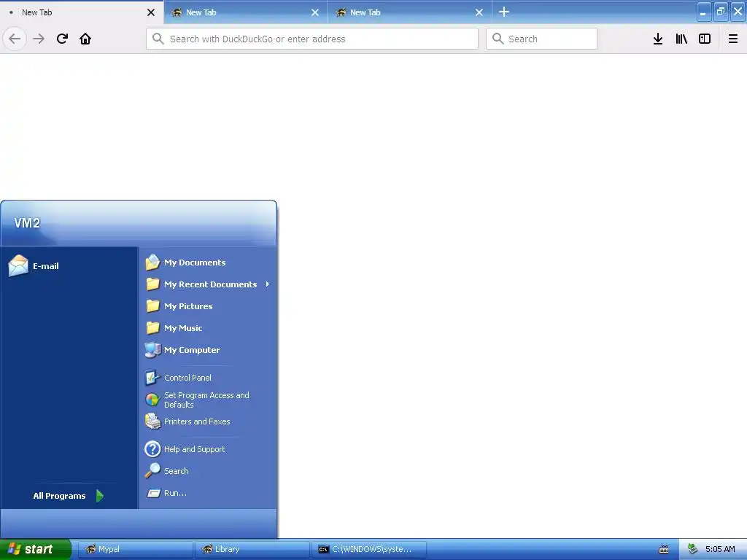Open the browser home page
The image size is (747, 560).
[x=85, y=39]
